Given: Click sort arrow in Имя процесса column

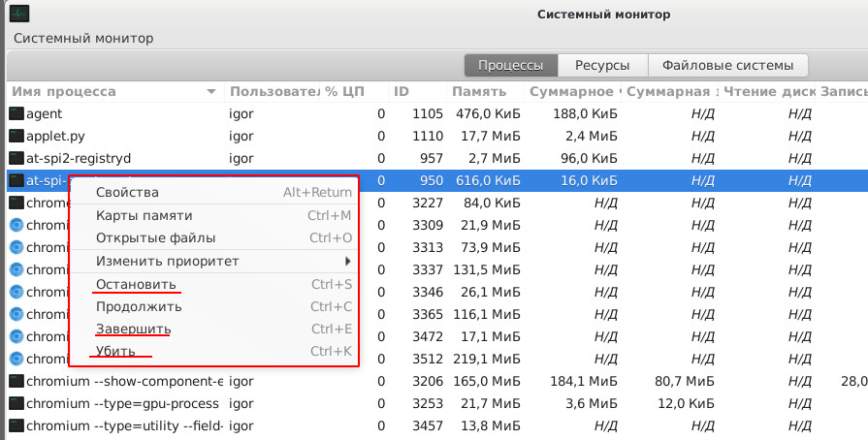Looking at the screenshot, I should pyautogui.click(x=211, y=92).
